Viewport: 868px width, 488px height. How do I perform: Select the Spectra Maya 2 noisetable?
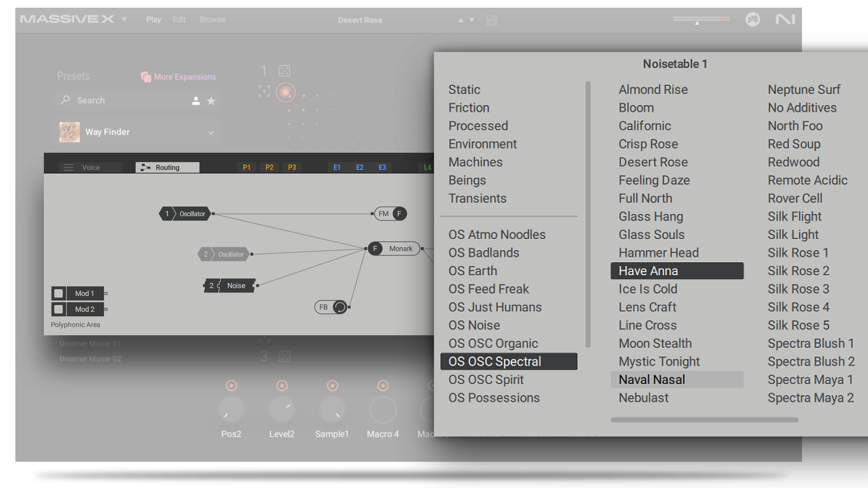coord(811,398)
